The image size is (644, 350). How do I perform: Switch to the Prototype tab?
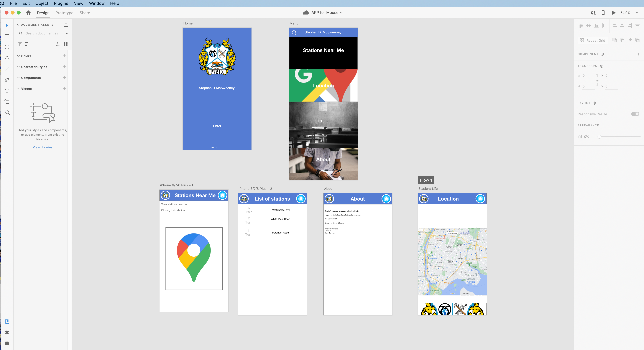[64, 13]
